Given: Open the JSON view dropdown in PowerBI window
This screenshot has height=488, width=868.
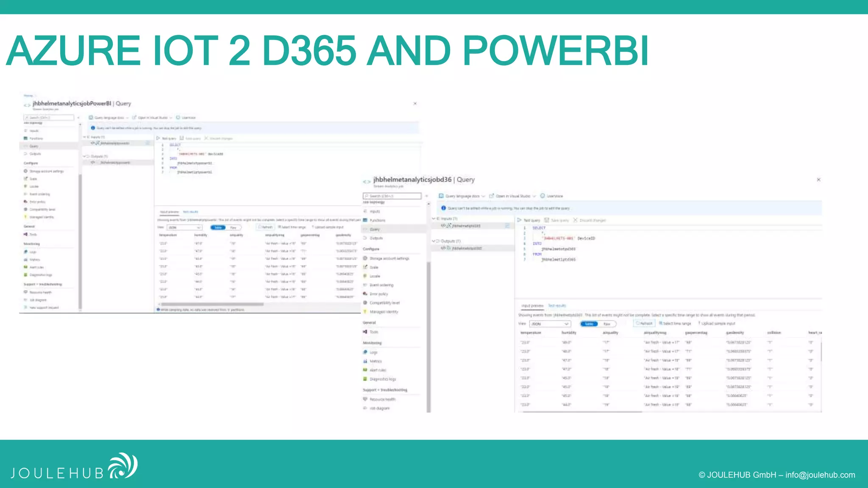Looking at the screenshot, I should tap(184, 227).
